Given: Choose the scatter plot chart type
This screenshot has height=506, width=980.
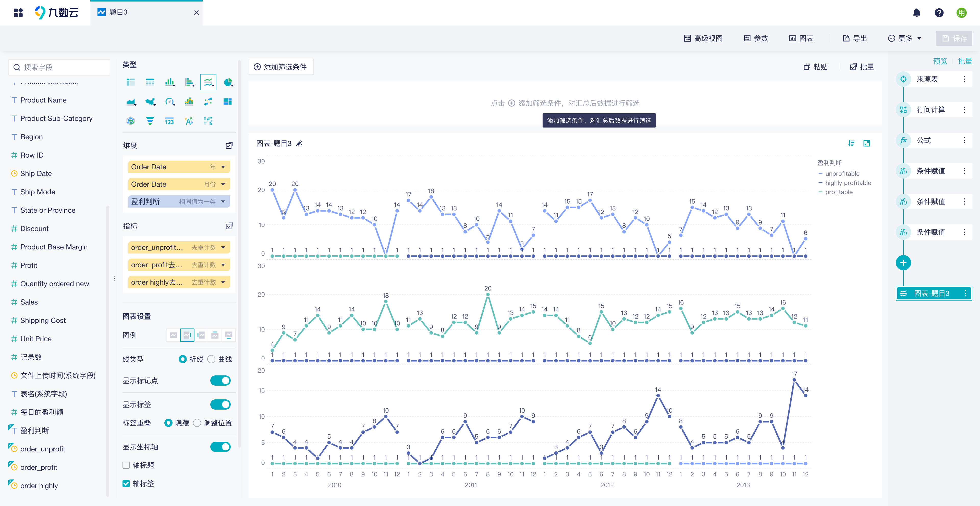Looking at the screenshot, I should 208,102.
